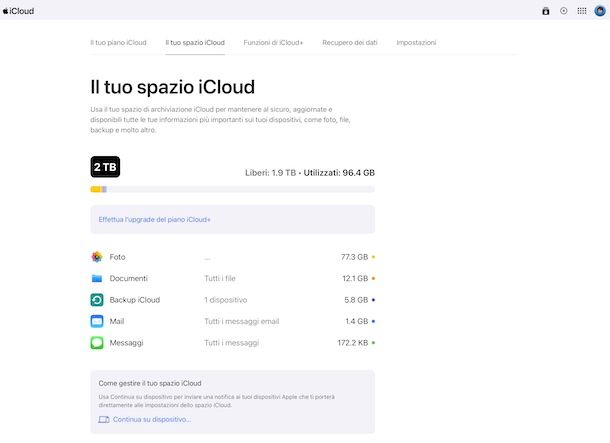This screenshot has width=610, height=443.
Task: Click the device icon beside Continua su dispositivo
Action: click(104, 420)
